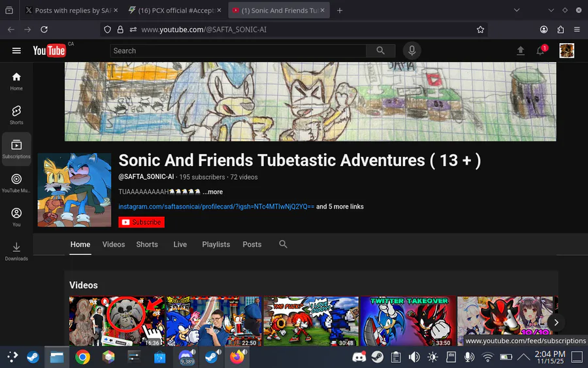The image size is (588, 368).
Task: Go to Home in the YouTube sidebar
Action: (16, 82)
